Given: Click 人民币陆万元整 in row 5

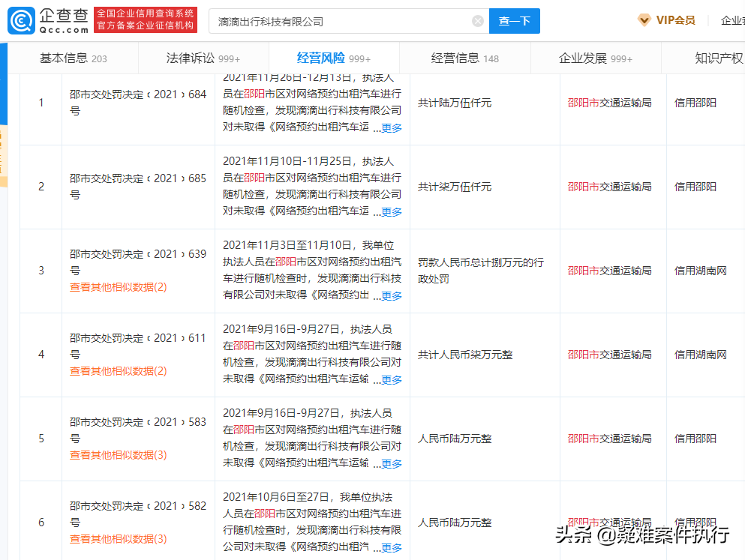Looking at the screenshot, I should click(455, 439).
